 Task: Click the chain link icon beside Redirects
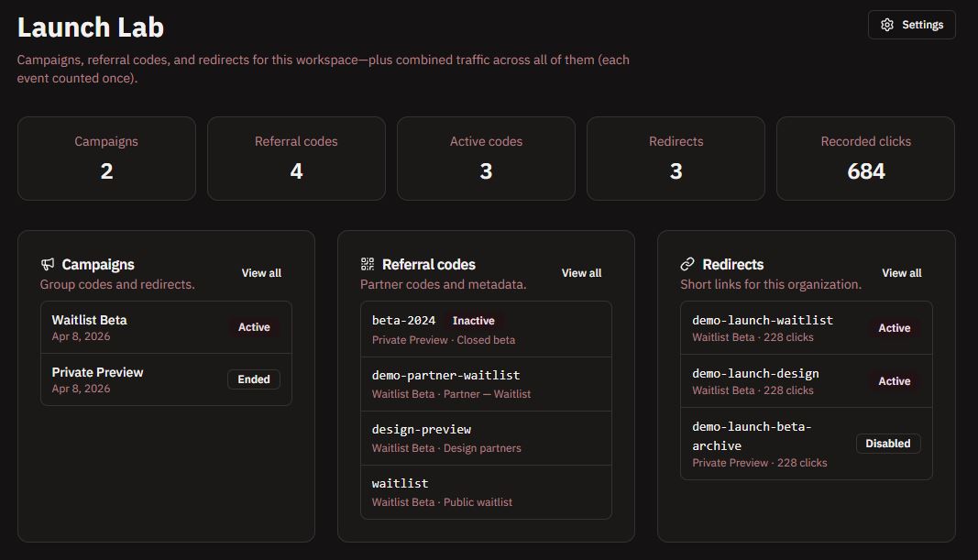coord(687,264)
